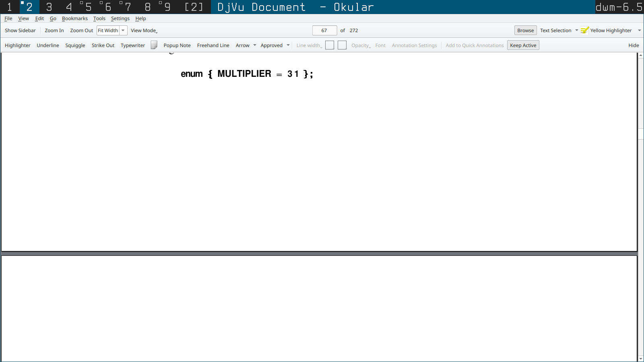Click Zoom In button
644x362 pixels.
[x=54, y=31]
